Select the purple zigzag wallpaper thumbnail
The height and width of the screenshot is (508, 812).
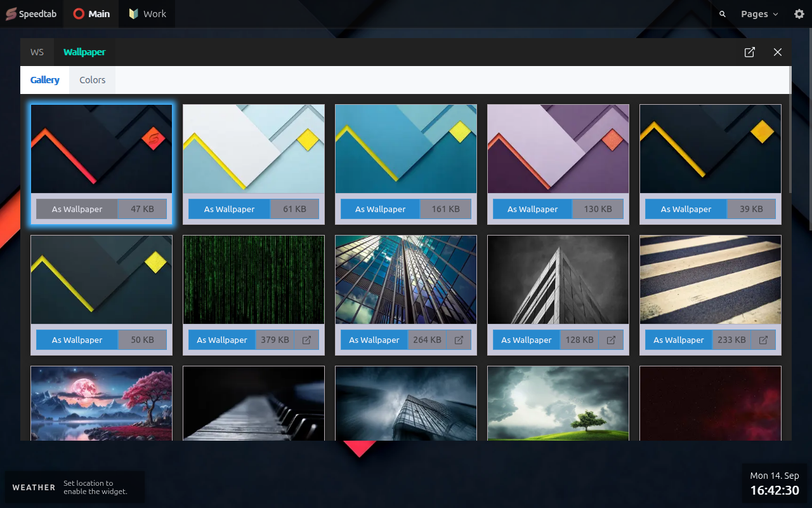[x=558, y=149]
